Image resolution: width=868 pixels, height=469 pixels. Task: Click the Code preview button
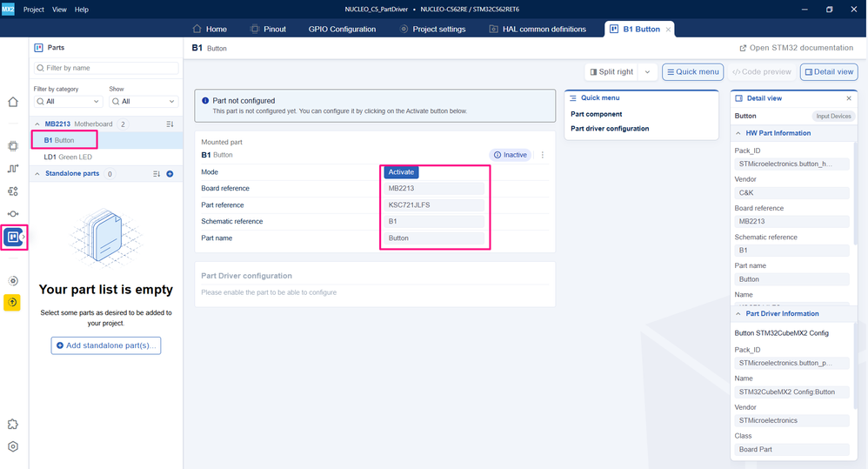click(x=762, y=72)
